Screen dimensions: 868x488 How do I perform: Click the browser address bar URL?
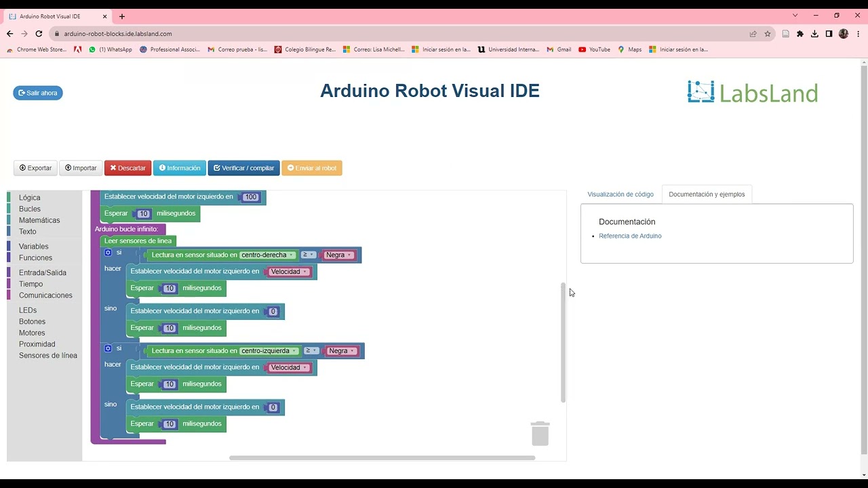point(118,33)
